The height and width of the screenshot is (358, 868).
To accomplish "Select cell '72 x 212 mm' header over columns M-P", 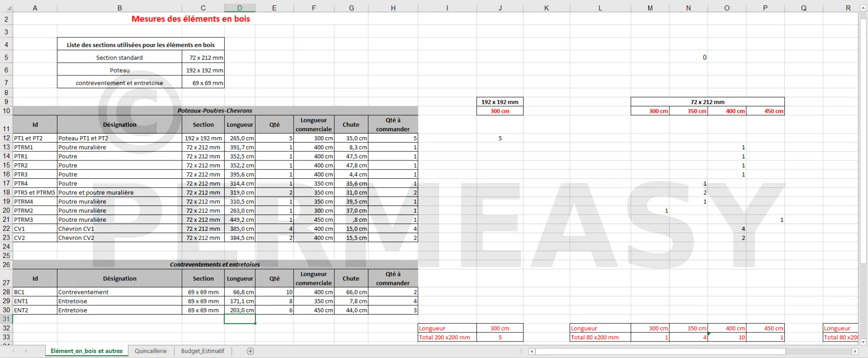I will point(708,102).
